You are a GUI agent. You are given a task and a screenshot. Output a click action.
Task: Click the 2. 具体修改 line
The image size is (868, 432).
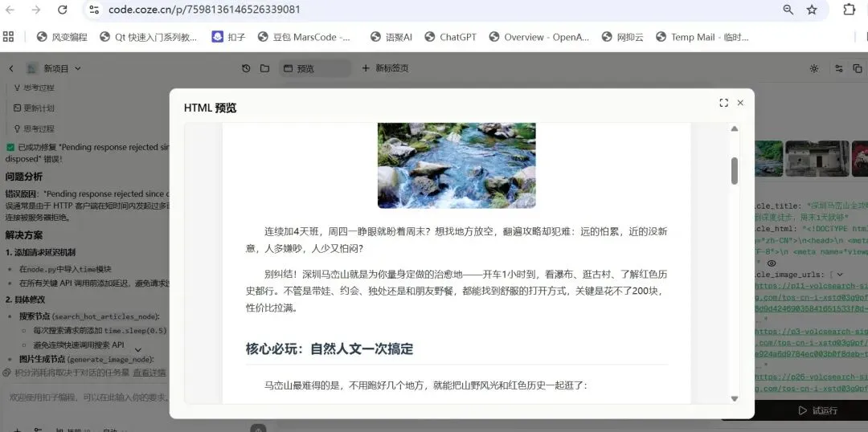click(x=26, y=300)
